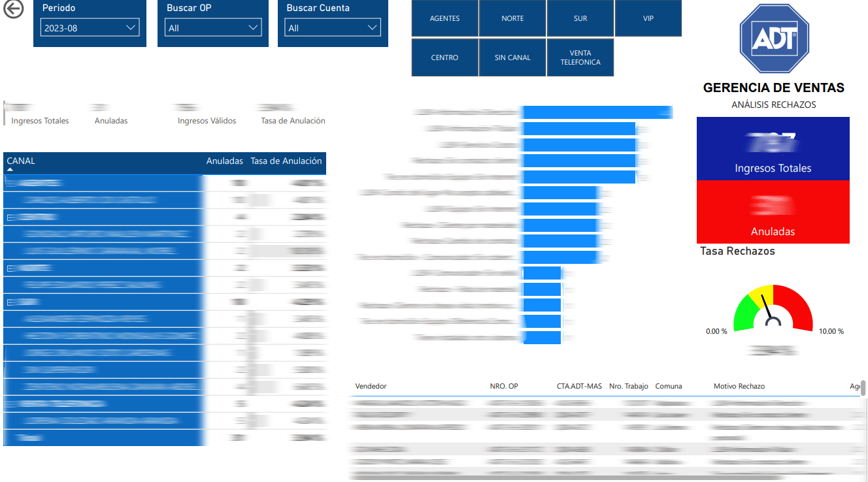Choose the SIN CANAL button
This screenshot has height=482, width=868.
point(512,57)
